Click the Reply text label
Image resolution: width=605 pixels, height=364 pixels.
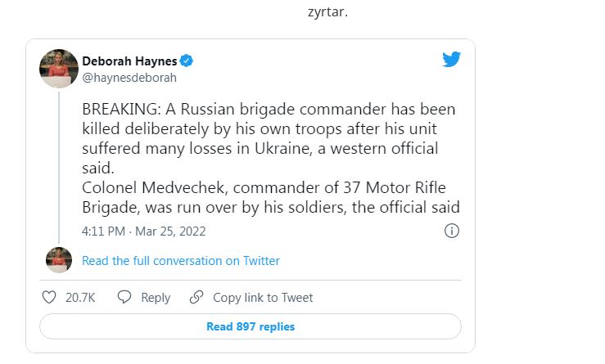pyautogui.click(x=156, y=298)
